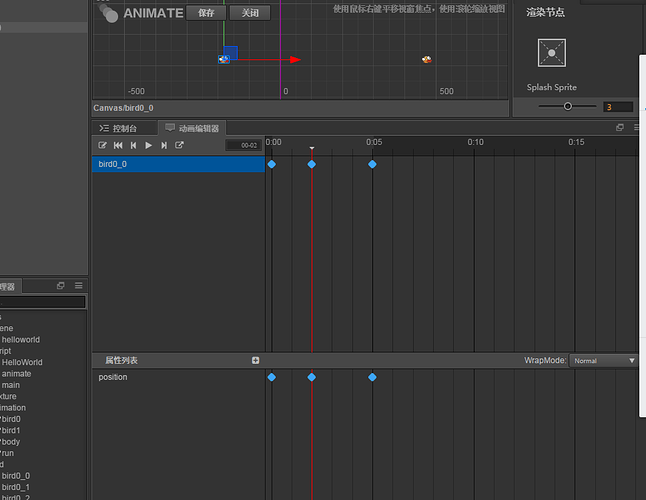Toggle animation record/edit mode icon
Viewport: 646px width, 500px height.
102,145
